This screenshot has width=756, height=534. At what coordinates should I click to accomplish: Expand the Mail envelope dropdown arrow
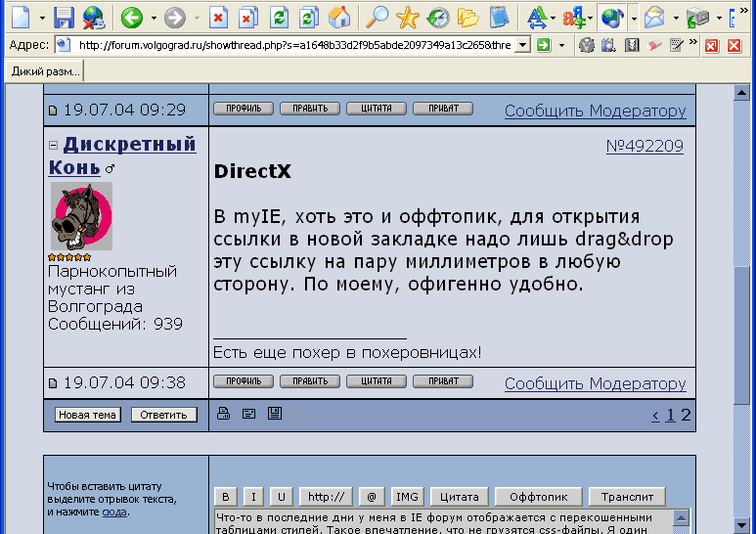673,18
